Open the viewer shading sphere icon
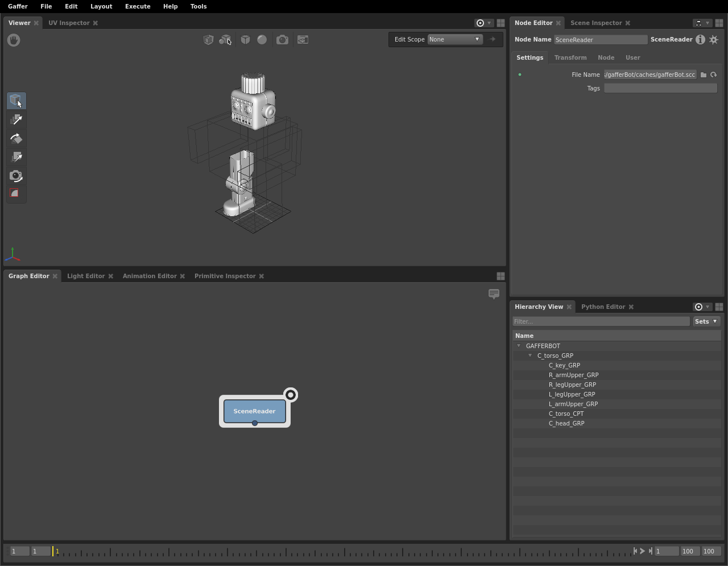 262,40
